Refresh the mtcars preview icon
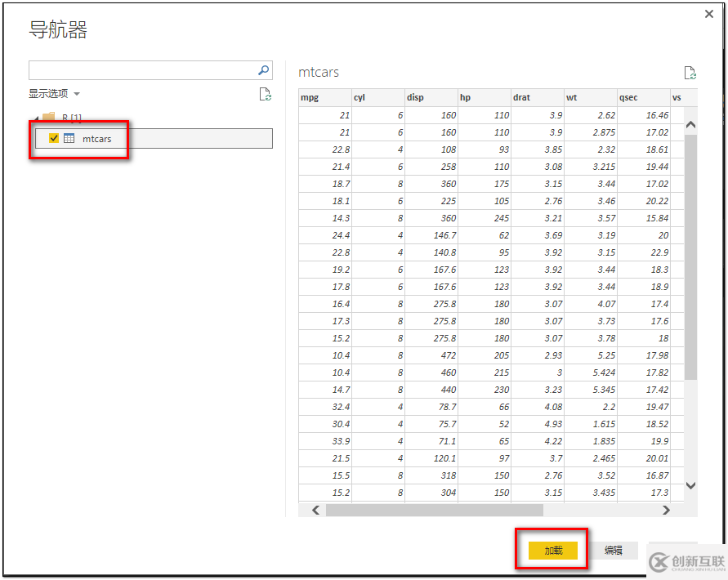Viewport: 728px width, 580px height. pyautogui.click(x=690, y=73)
